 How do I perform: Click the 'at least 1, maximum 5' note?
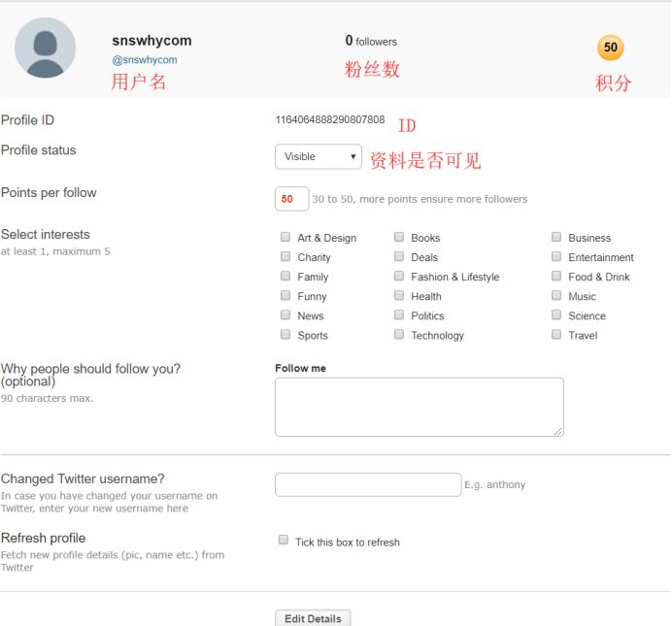tap(55, 251)
